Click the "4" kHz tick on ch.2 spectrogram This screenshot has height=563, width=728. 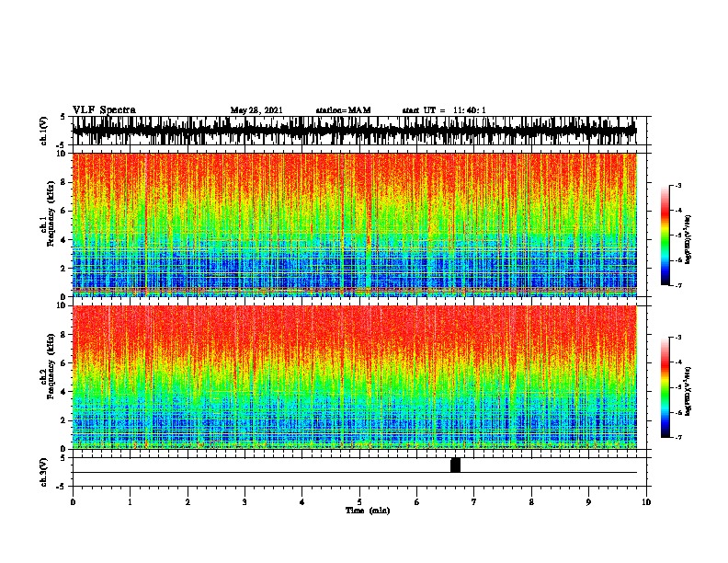click(64, 392)
